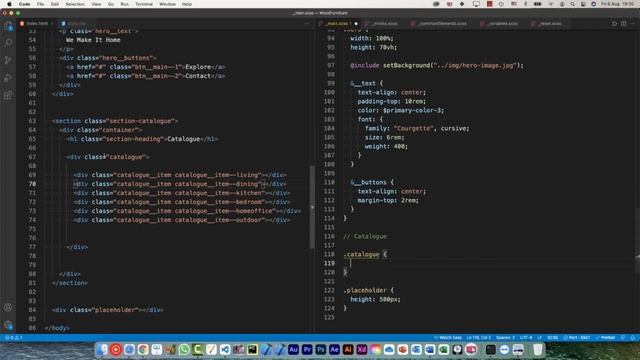Switch to the _mixins.scss tab
This screenshot has width=640, height=360.
pyautogui.click(x=382, y=24)
